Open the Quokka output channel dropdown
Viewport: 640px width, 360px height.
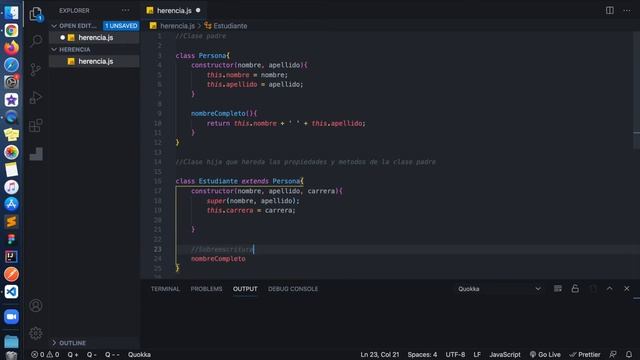tap(500, 289)
